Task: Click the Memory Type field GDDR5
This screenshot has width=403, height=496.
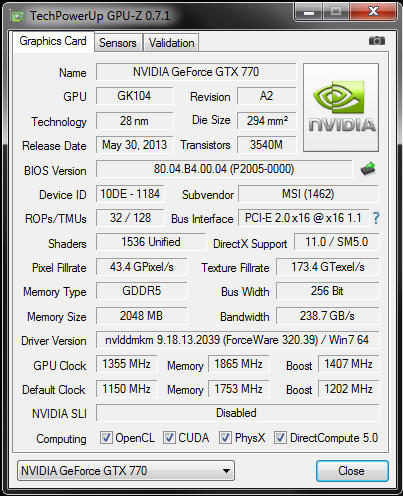Action: pos(142,291)
